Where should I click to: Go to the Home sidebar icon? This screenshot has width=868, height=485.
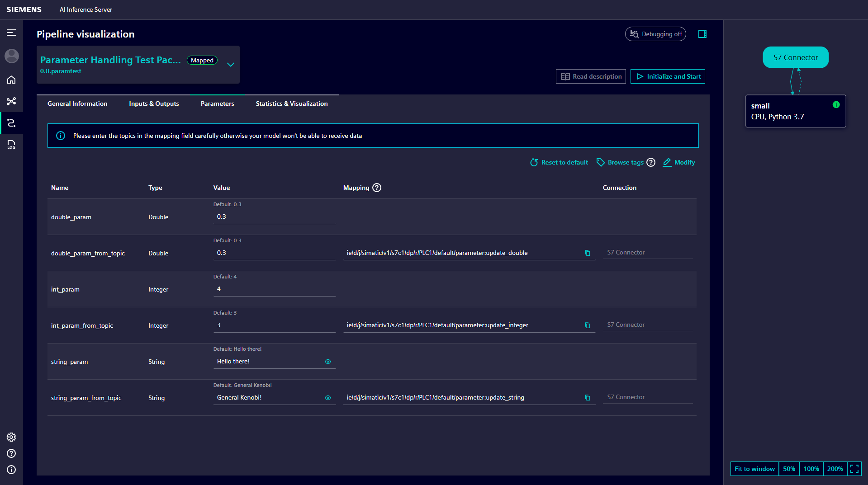click(11, 80)
